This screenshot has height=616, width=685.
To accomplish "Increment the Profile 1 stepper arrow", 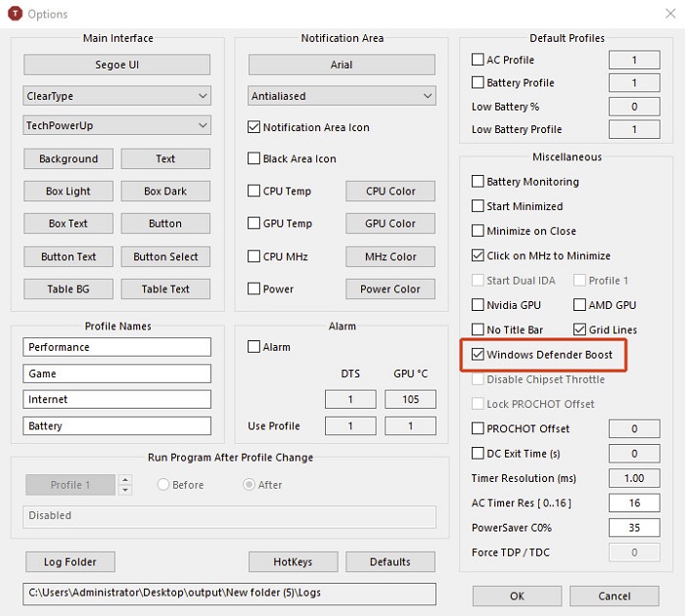I will (x=124, y=480).
